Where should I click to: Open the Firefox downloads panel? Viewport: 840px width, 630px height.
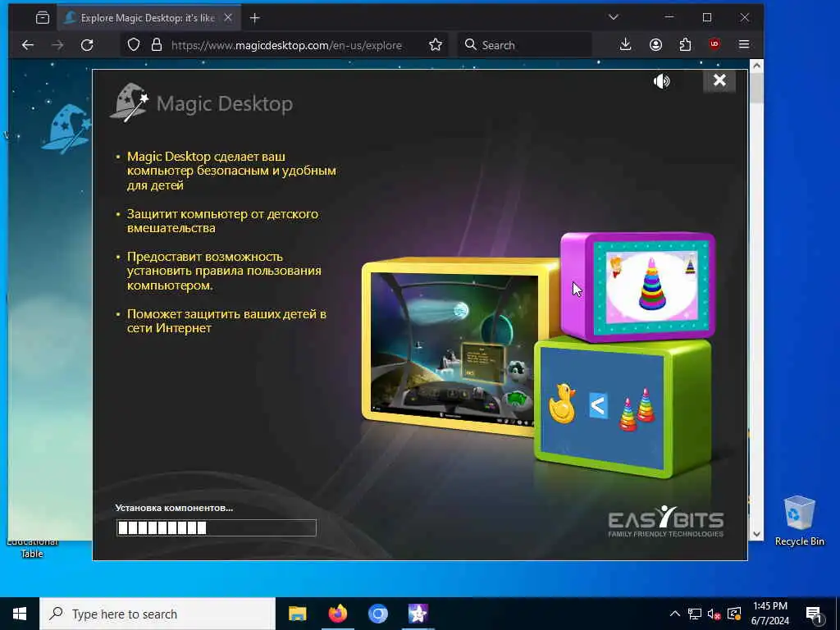click(x=625, y=45)
